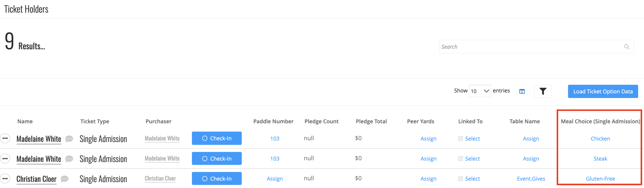The image size is (644, 188).
Task: Click the filter funnel icon
Action: [543, 91]
